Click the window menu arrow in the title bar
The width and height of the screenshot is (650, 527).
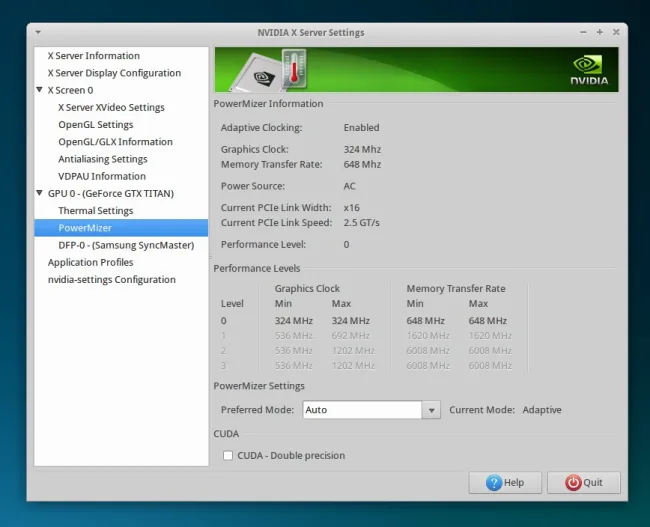38,32
